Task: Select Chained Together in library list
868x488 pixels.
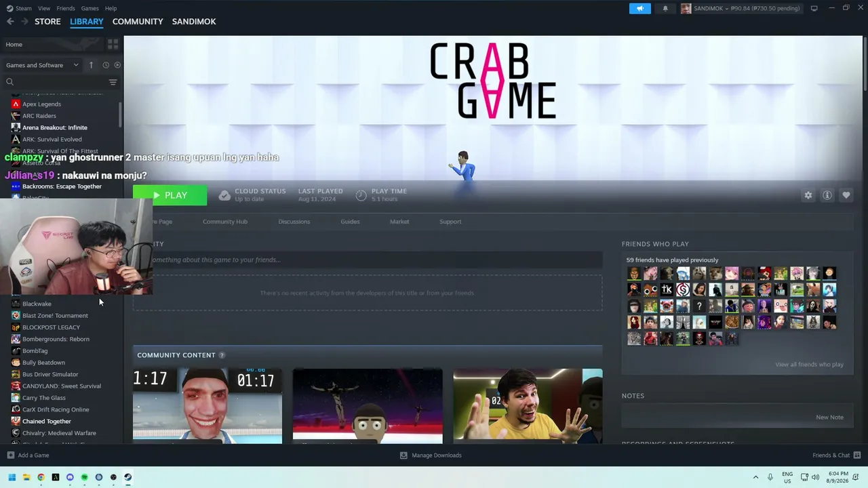Action: 46,422
